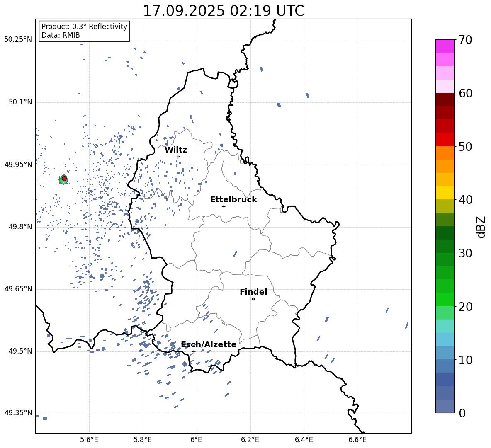
Task: Click the Esch/Alzette city label
Action: coord(209,345)
